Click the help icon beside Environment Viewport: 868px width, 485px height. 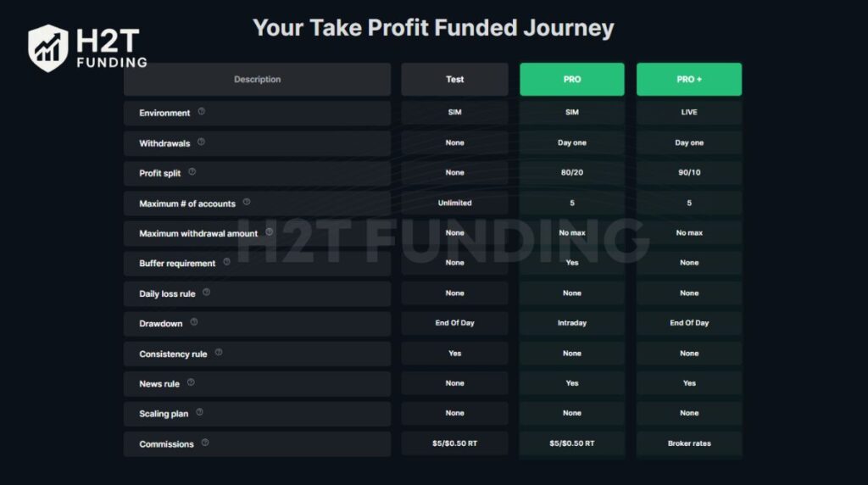point(201,112)
